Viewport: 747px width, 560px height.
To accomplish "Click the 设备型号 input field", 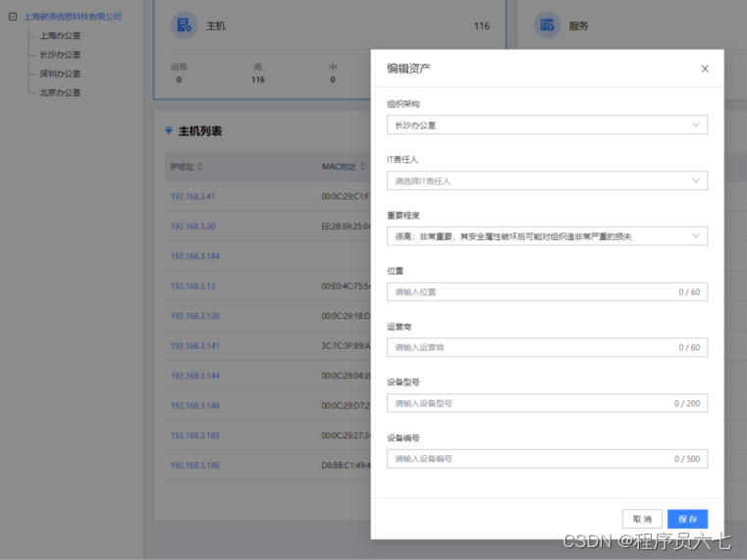I will [547, 403].
